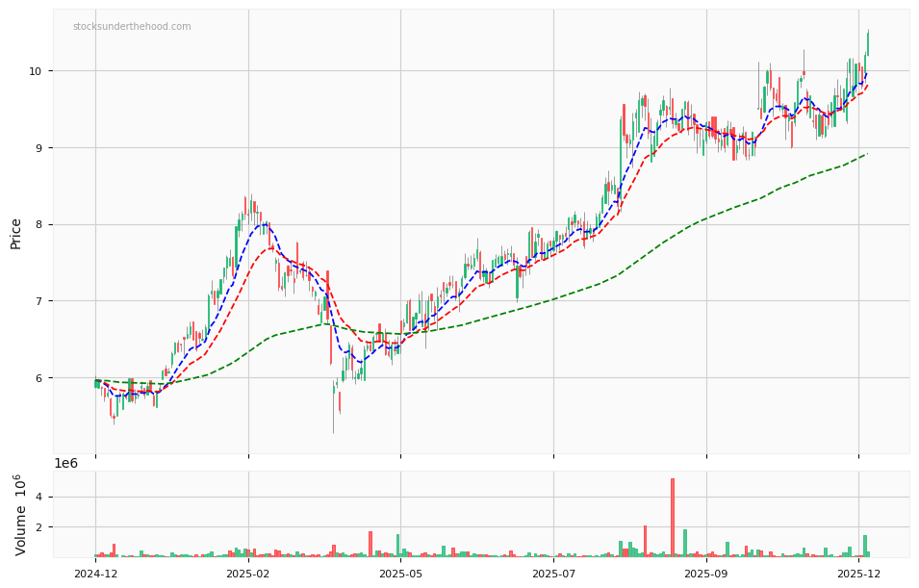This screenshot has width=919, height=588.
Task: Click the price value 10 on the y-axis
Action: click(37, 71)
